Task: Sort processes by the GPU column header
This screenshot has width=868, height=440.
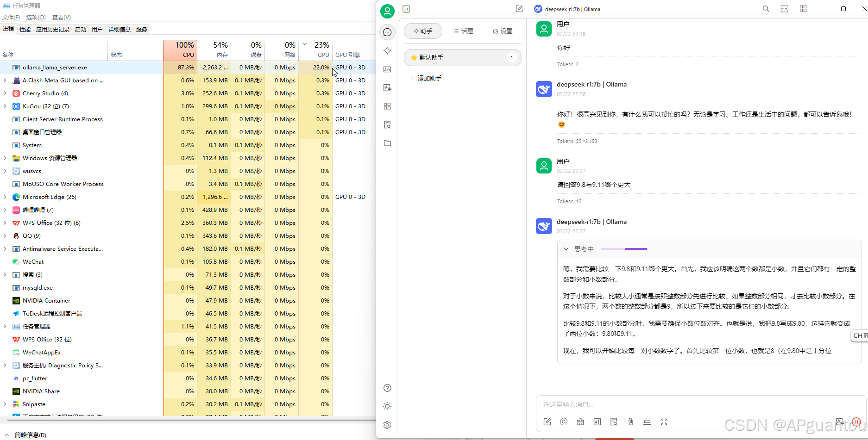Action: click(x=315, y=50)
